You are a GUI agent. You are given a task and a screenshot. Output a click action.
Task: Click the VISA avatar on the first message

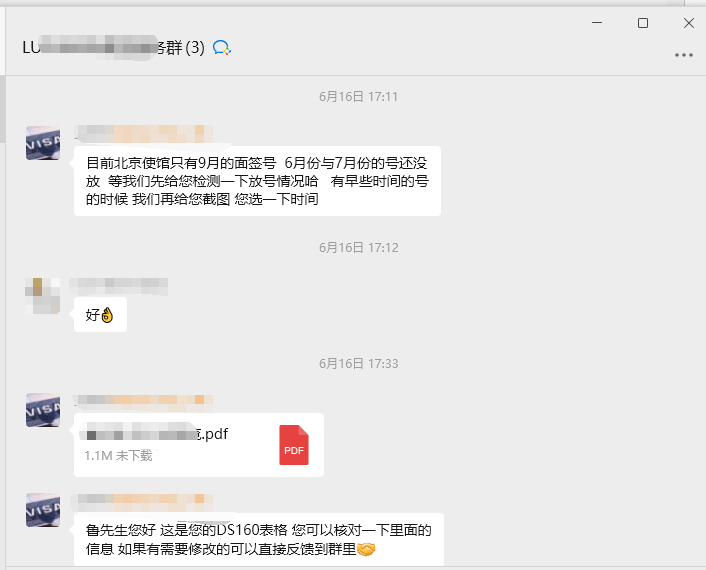[43, 143]
